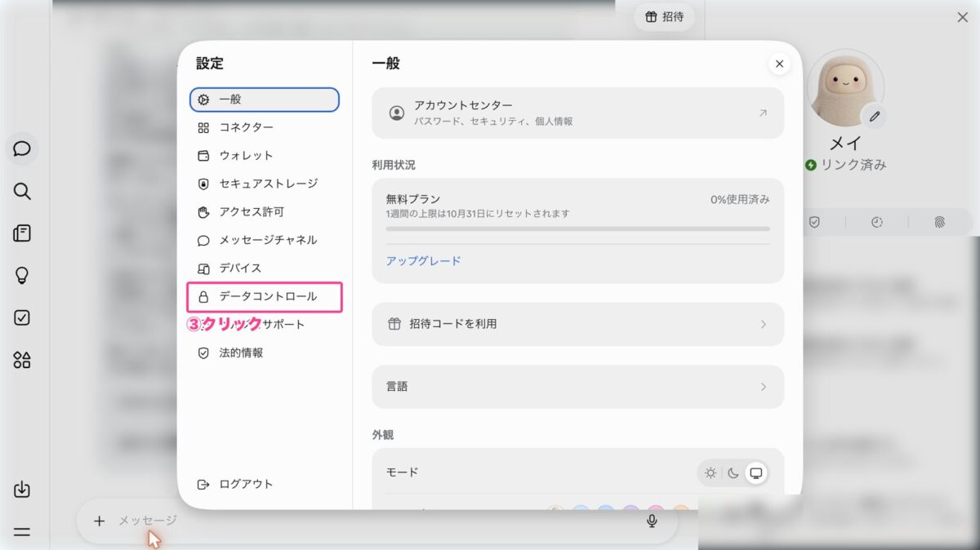Click the gift icon on 招待コードを利用
Viewport: 980px width, 550px height.
click(394, 324)
